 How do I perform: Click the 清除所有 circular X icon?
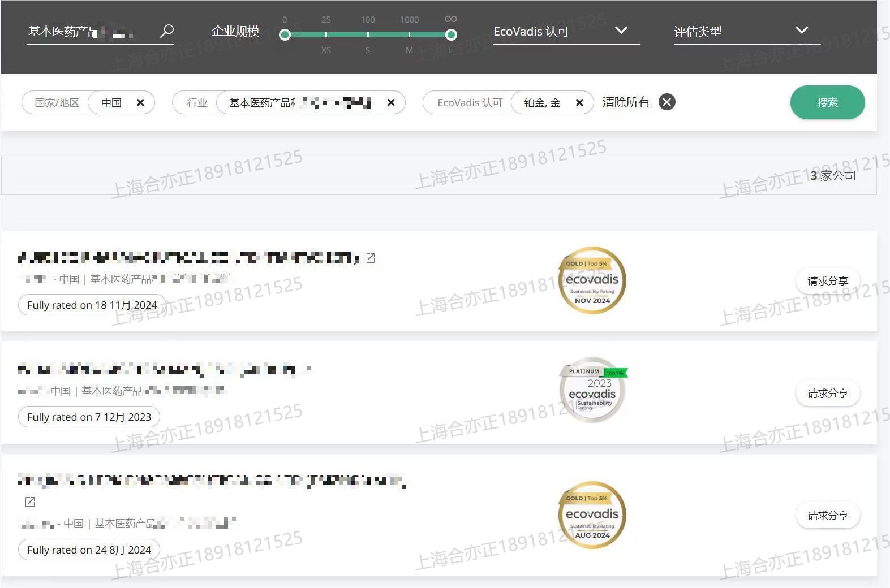[x=667, y=102]
